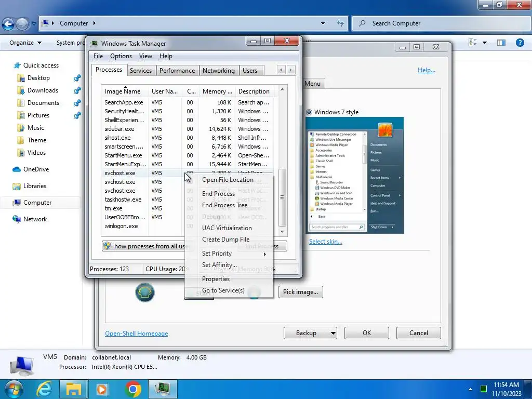Open Google Chrome from taskbar
Image resolution: width=532 pixels, height=399 pixels.
pos(133,389)
